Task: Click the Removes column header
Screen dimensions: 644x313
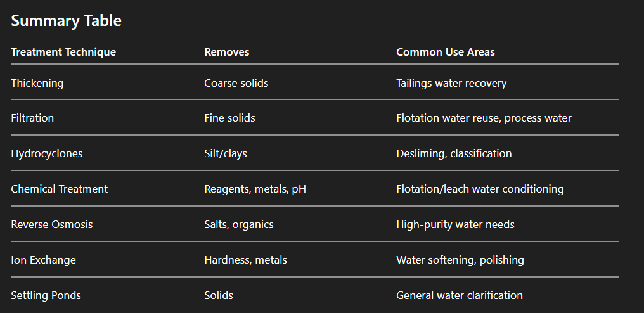Action: point(227,52)
